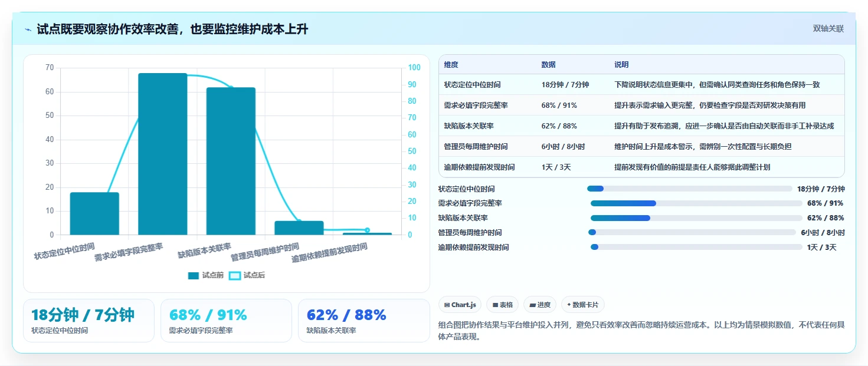Viewport: 868px width, 366px height.
Task: Click progress bar for 缺陷版本关联率
Action: [x=696, y=218]
